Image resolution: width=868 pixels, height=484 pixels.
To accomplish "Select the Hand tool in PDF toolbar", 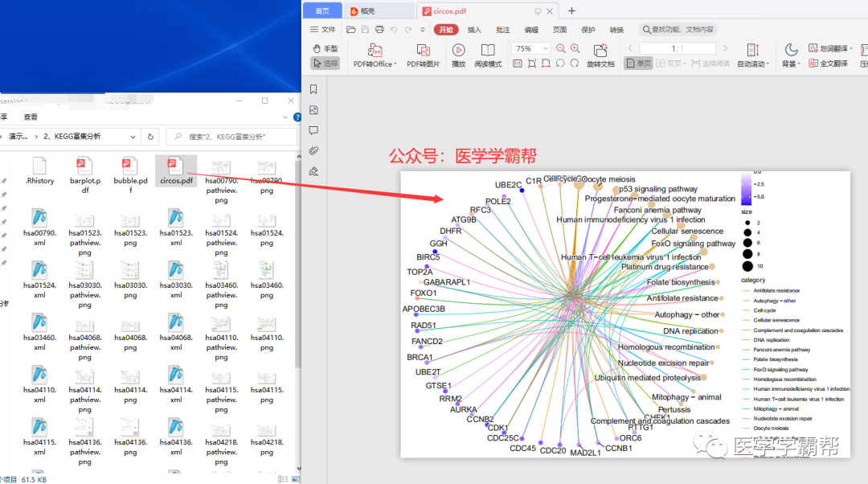I will point(325,49).
